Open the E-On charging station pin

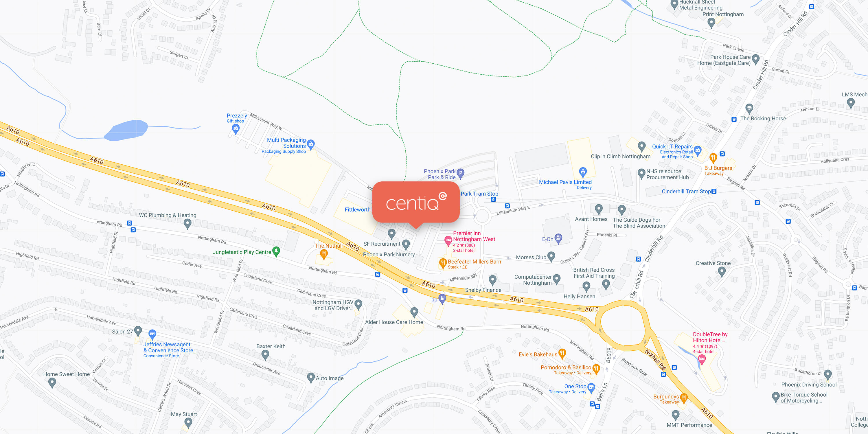coord(558,239)
